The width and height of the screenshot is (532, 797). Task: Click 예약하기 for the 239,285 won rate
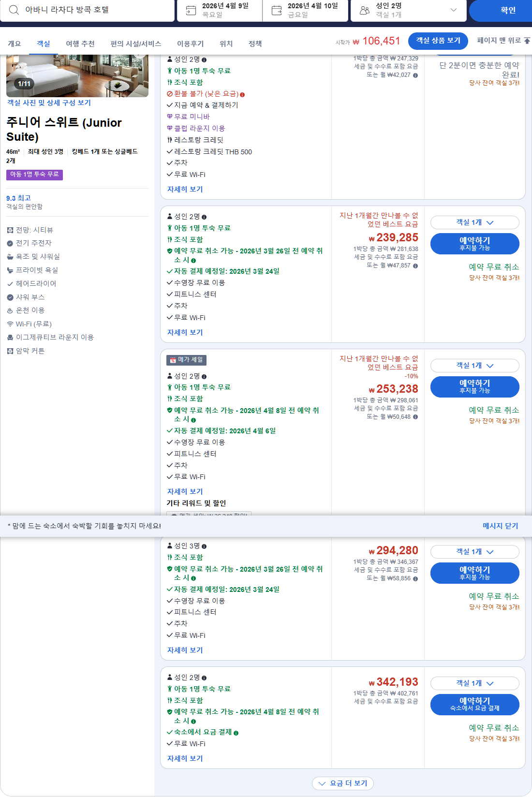pos(474,243)
